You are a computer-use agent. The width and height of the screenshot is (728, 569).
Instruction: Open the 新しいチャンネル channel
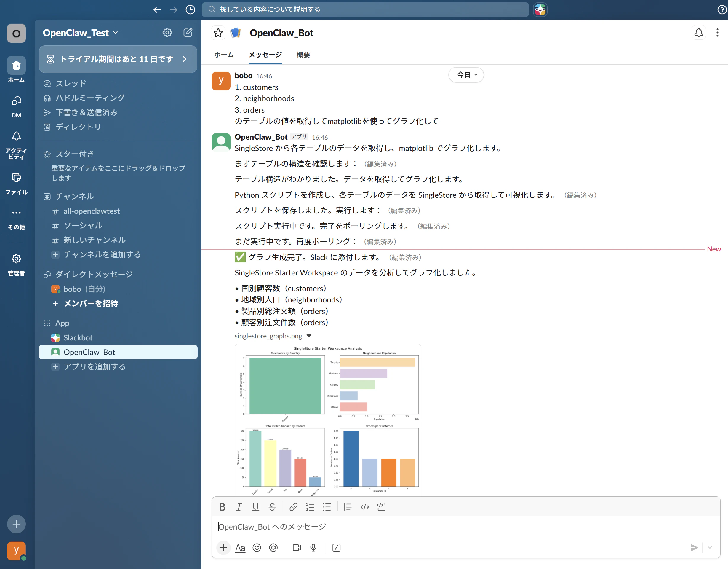coord(118,240)
